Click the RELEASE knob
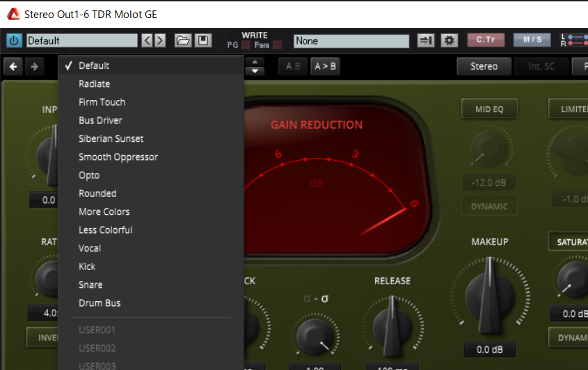This screenshot has width=588, height=370. [392, 326]
